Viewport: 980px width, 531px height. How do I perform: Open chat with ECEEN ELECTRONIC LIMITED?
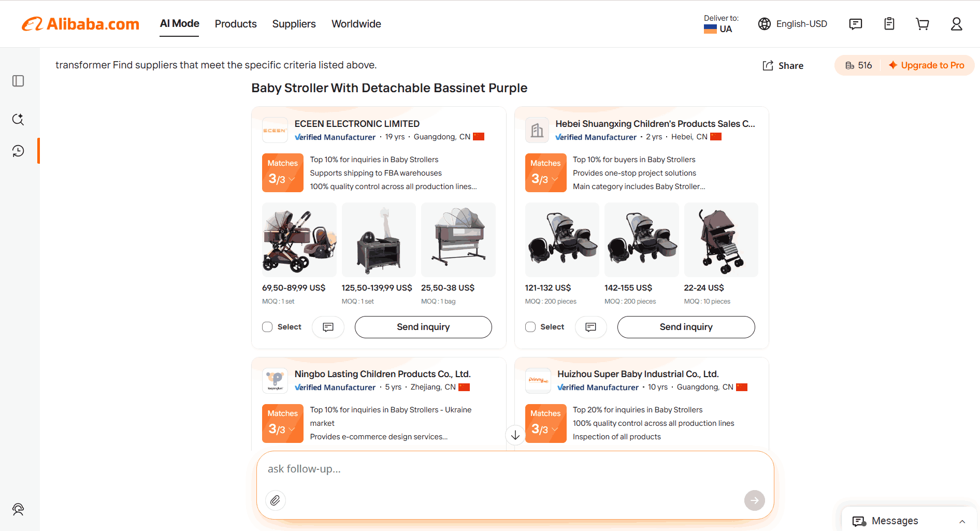click(328, 327)
